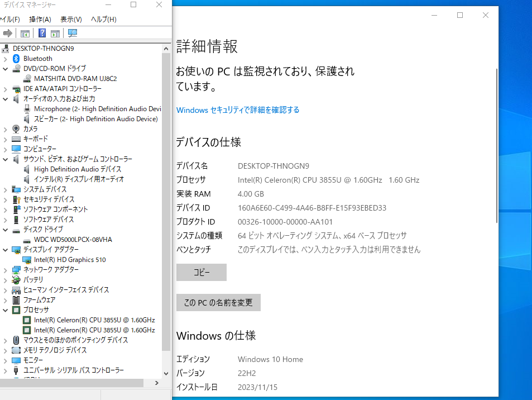Select root node DESKTOP-THNOGN9 in tree
532x400 pixels.
pos(43,49)
